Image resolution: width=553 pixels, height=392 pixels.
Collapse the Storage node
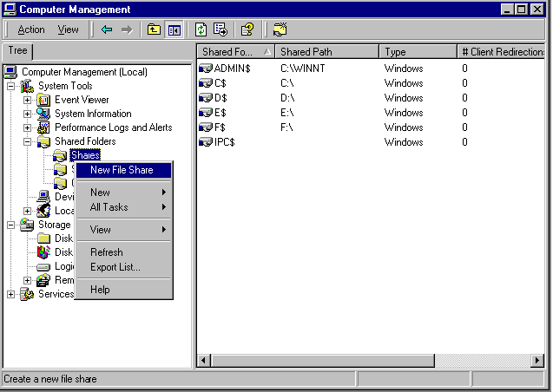click(x=11, y=225)
